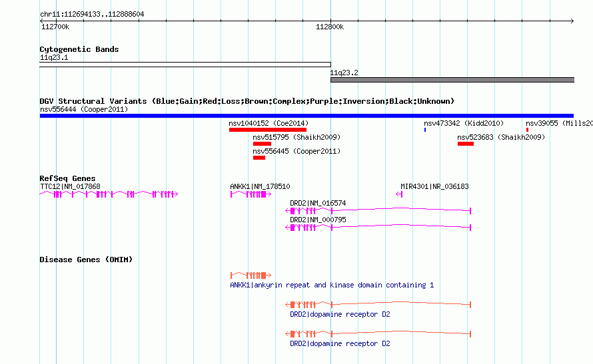593x364 pixels.
Task: Click the TTC12 RefSeq gene glyph
Action: (x=109, y=194)
